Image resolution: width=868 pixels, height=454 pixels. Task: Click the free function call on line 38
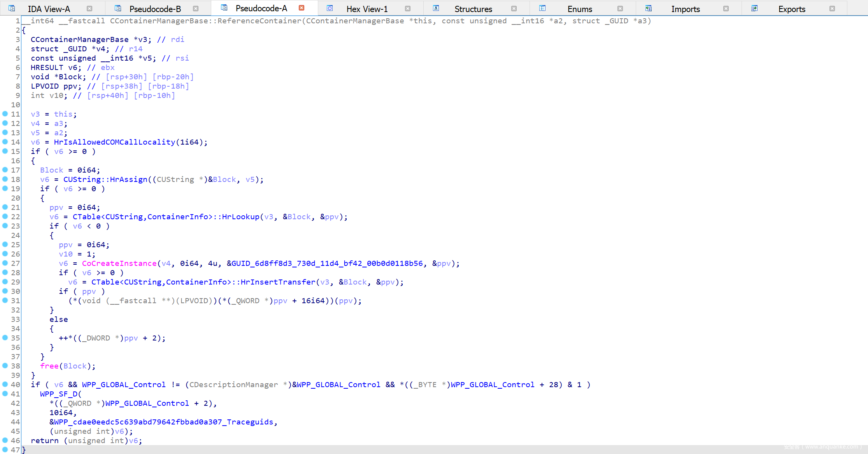coord(49,366)
